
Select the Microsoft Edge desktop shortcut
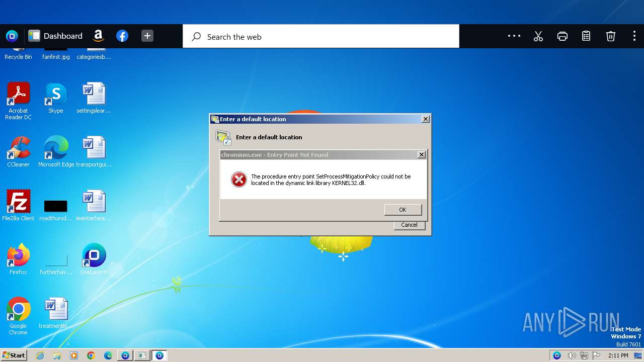[56, 152]
